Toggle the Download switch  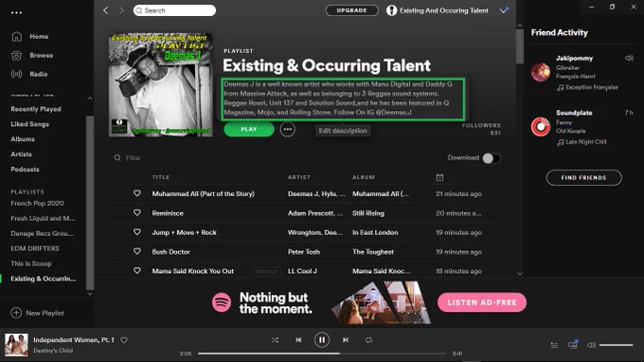tap(492, 158)
